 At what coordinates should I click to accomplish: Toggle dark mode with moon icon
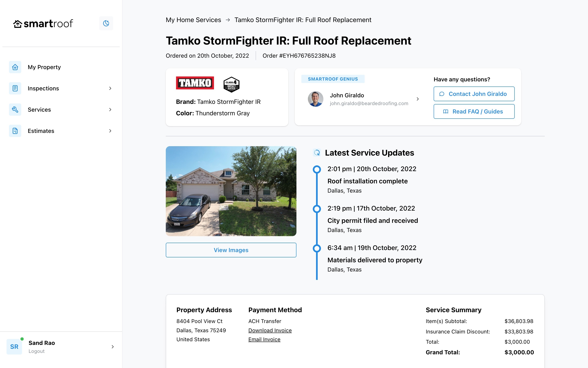tap(106, 23)
